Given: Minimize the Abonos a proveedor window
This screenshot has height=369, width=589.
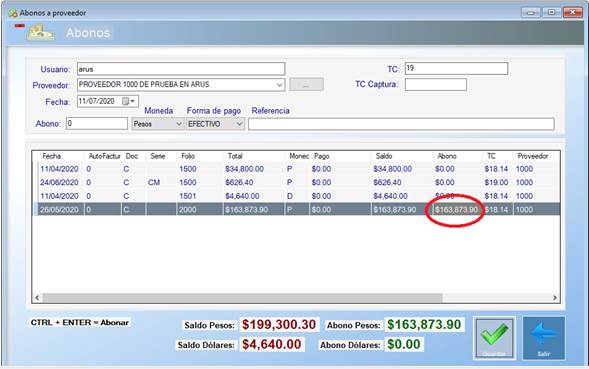Looking at the screenshot, I should click(531, 12).
